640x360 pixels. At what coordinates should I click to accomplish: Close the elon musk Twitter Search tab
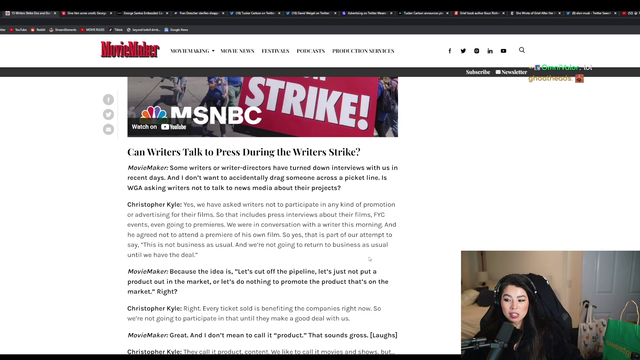tap(615, 13)
